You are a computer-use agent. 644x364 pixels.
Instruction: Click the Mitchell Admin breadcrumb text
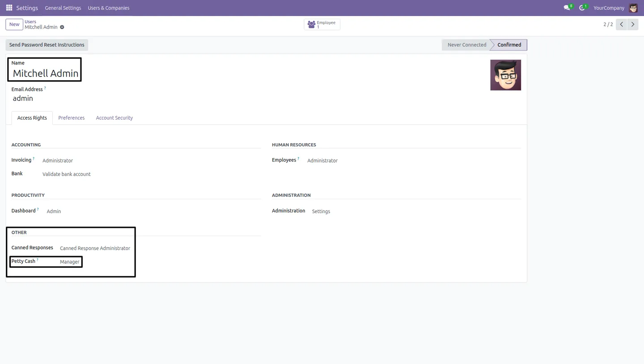(x=41, y=27)
